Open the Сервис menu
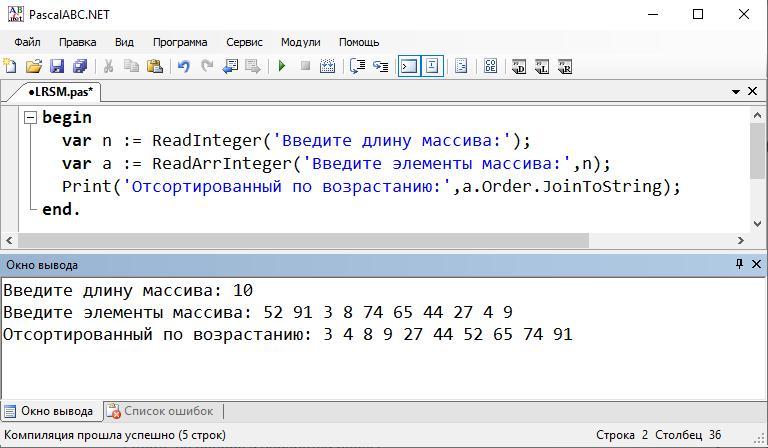The image size is (768, 448). click(x=244, y=42)
